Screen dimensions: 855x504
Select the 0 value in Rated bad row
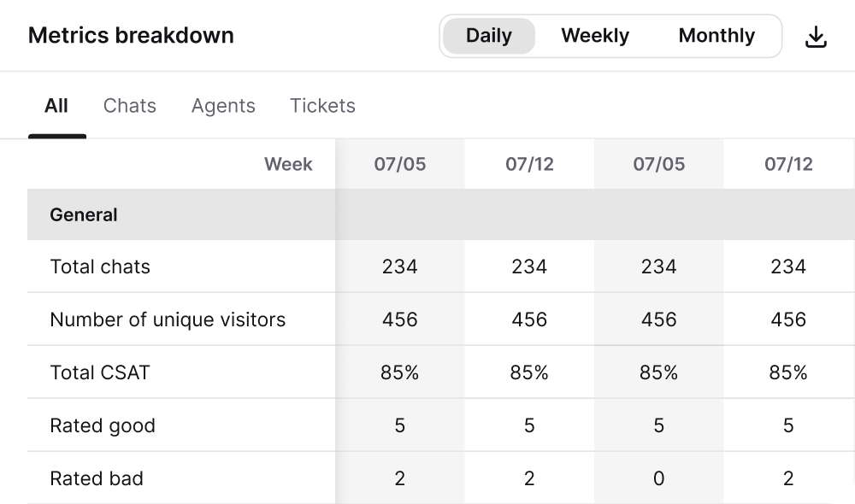[x=658, y=478]
